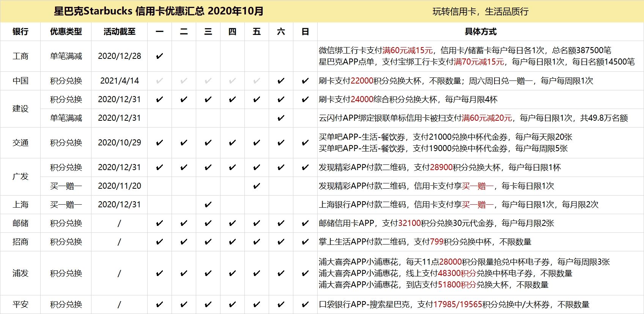
Task: Select the date 2021/4/14
Action: tap(120, 81)
